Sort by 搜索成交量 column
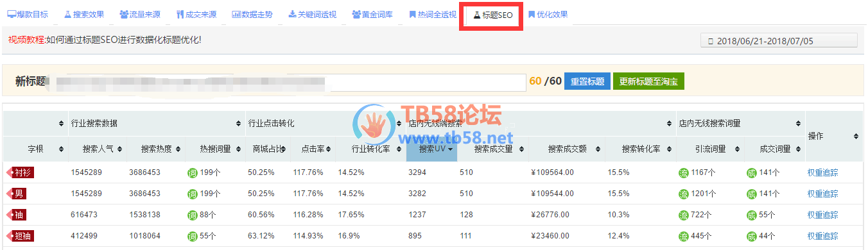The image size is (868, 250). pyautogui.click(x=493, y=149)
